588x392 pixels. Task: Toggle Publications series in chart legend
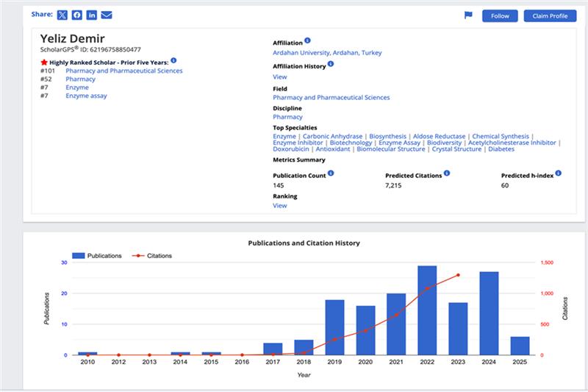pyautogui.click(x=97, y=256)
